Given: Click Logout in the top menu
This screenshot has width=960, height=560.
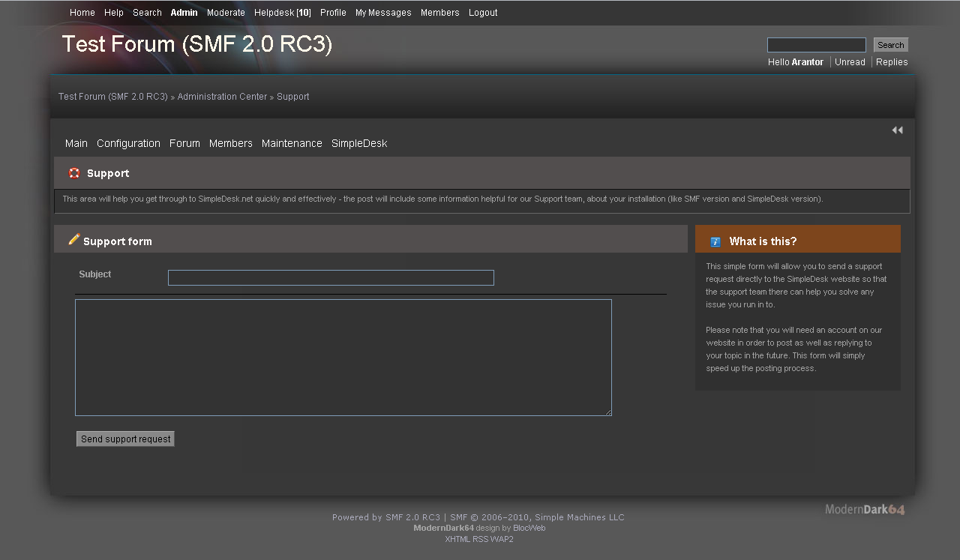Looking at the screenshot, I should click(483, 13).
